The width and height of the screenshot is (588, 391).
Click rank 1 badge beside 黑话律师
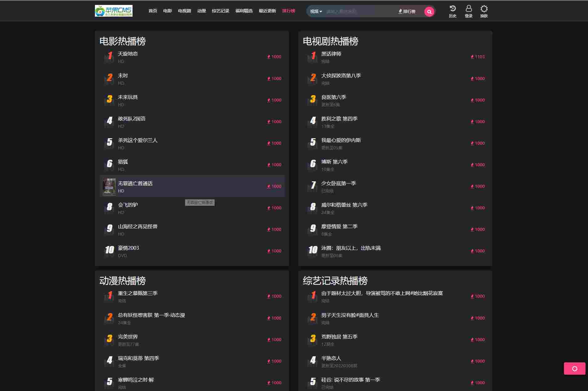click(313, 56)
